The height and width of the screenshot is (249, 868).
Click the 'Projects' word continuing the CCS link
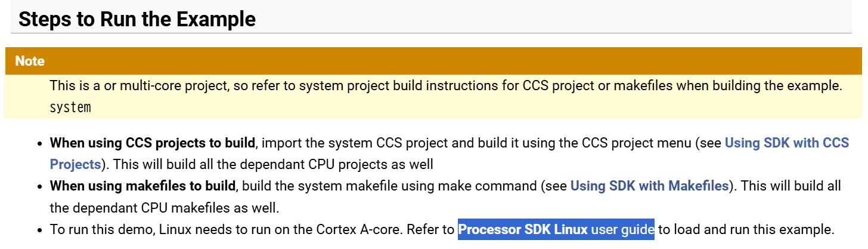[75, 164]
